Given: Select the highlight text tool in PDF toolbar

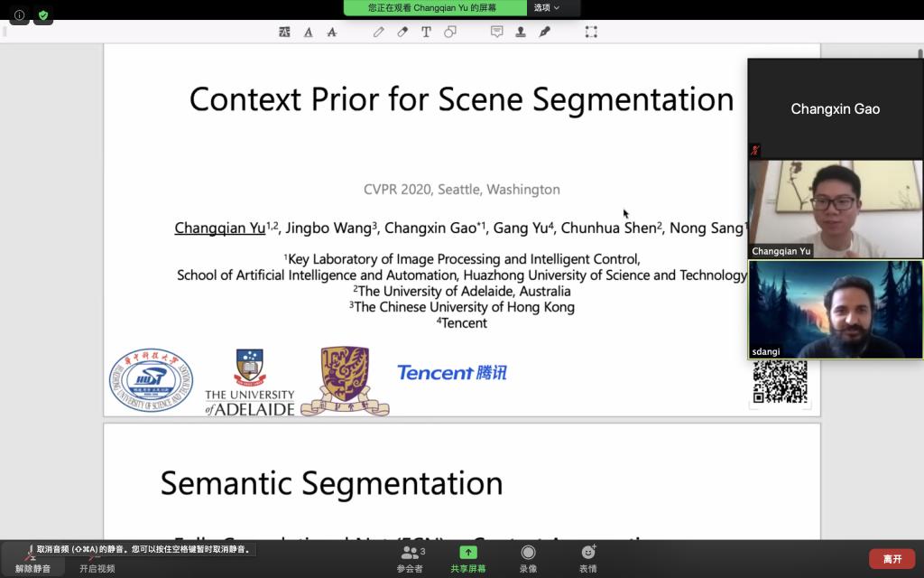Looking at the screenshot, I should coord(284,32).
